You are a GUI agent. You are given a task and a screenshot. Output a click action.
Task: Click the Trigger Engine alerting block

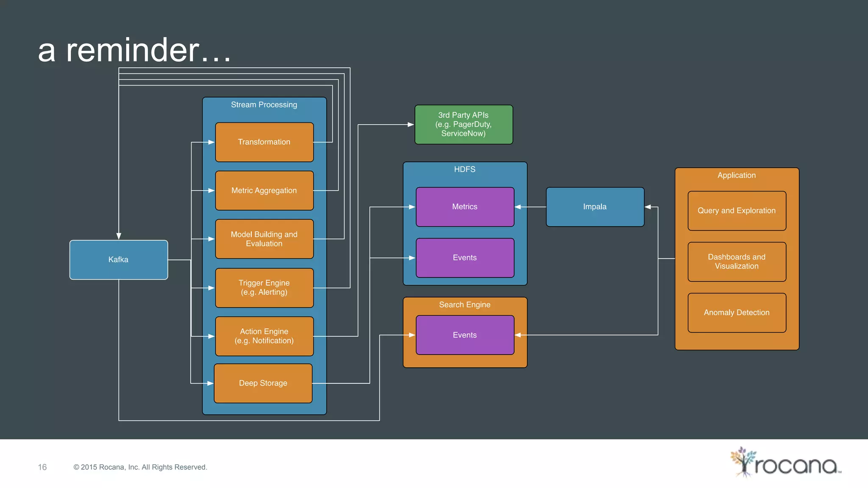pyautogui.click(x=264, y=288)
